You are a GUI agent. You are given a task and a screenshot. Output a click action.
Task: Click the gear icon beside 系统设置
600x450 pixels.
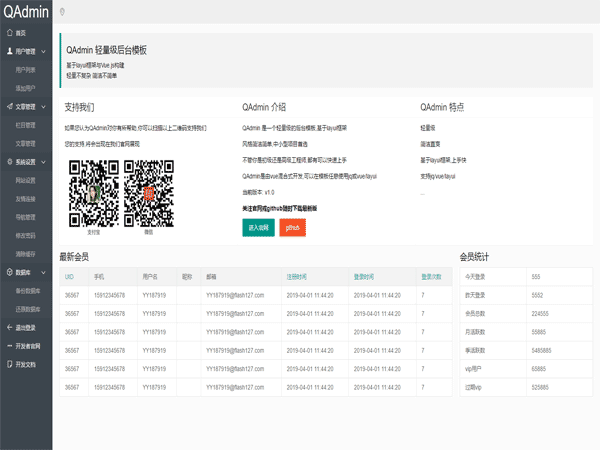click(7, 161)
